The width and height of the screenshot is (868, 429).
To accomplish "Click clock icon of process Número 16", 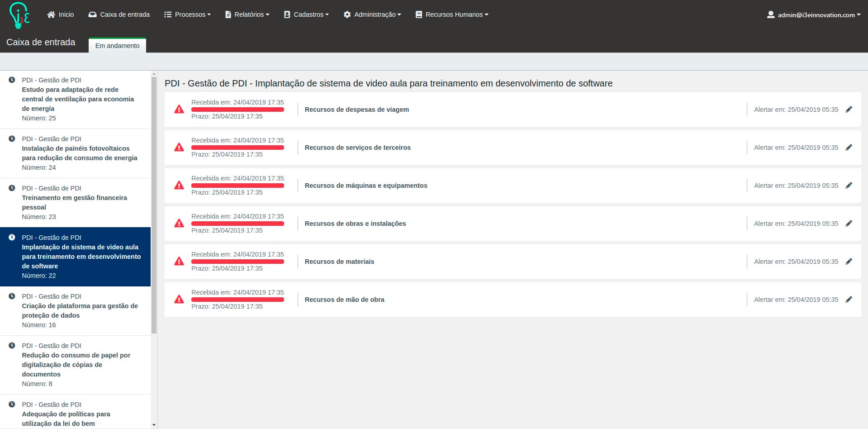I will 12,296.
